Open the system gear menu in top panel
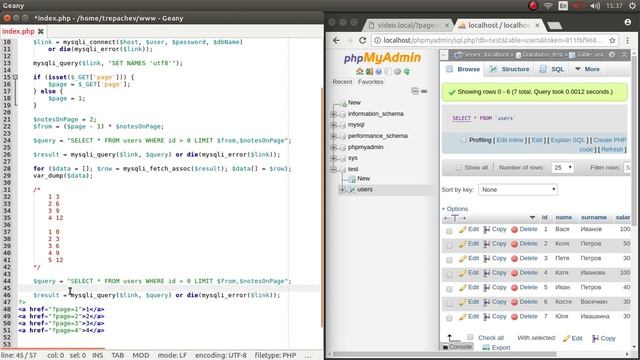 [x=632, y=6]
